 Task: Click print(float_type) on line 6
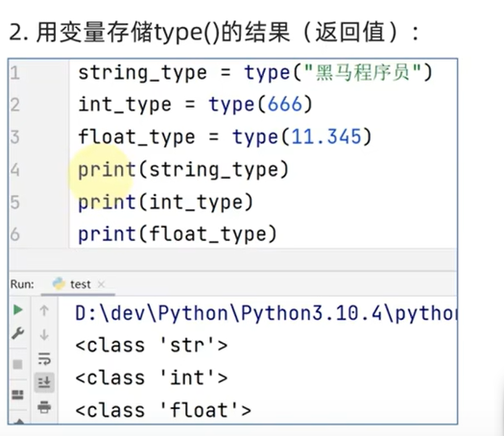pos(177,233)
